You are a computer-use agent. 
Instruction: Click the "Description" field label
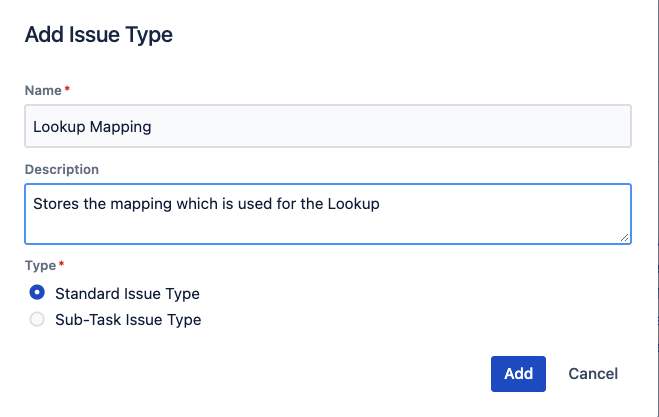[x=62, y=169]
